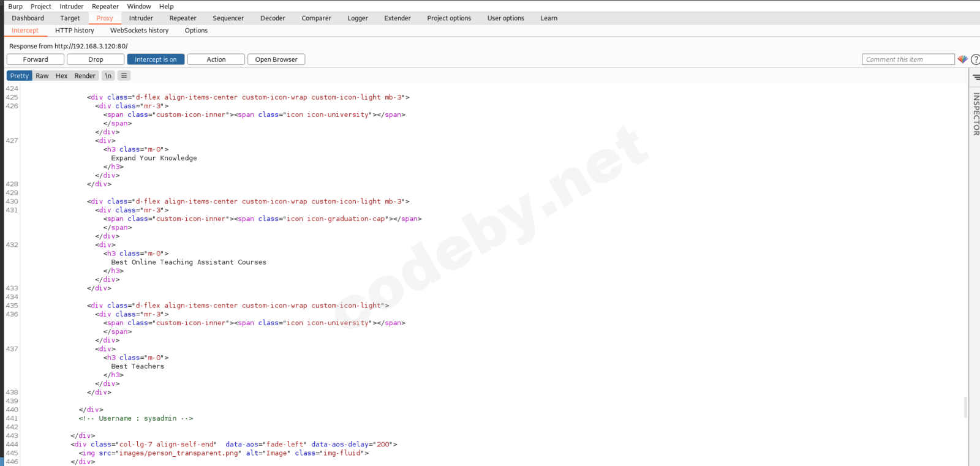This screenshot has height=466, width=980.
Task: Select the Proxy tab
Action: pyautogui.click(x=105, y=18)
